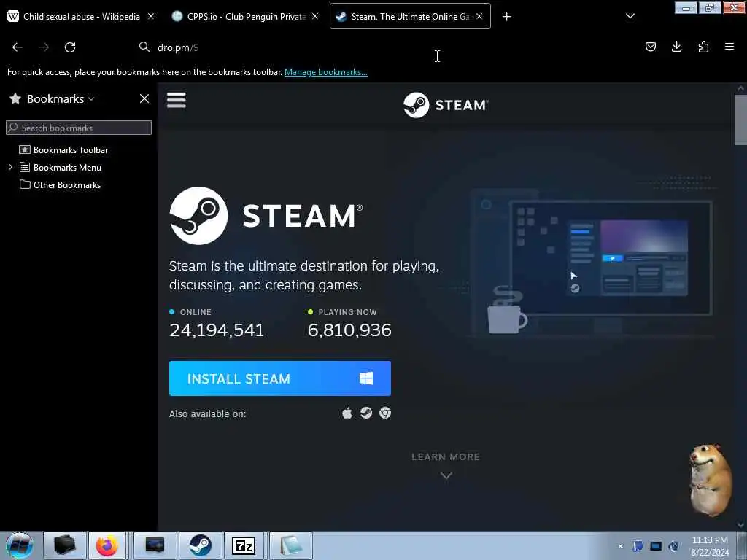Click the forward navigation arrow

(44, 47)
